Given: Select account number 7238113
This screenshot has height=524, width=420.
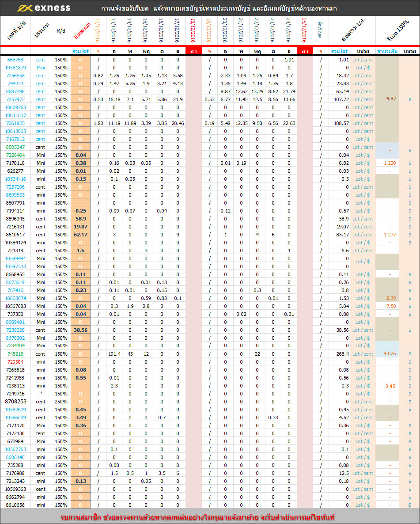Looking at the screenshot, I should tap(15, 386).
